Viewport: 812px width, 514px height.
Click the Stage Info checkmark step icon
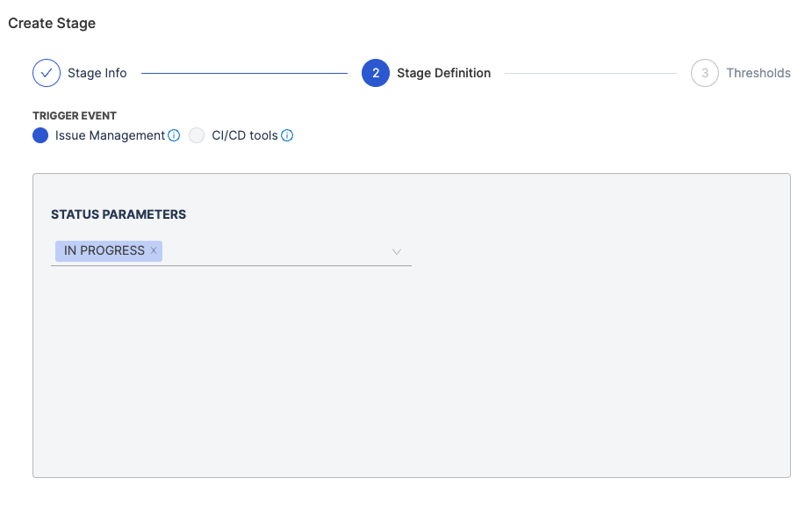pyautogui.click(x=47, y=73)
